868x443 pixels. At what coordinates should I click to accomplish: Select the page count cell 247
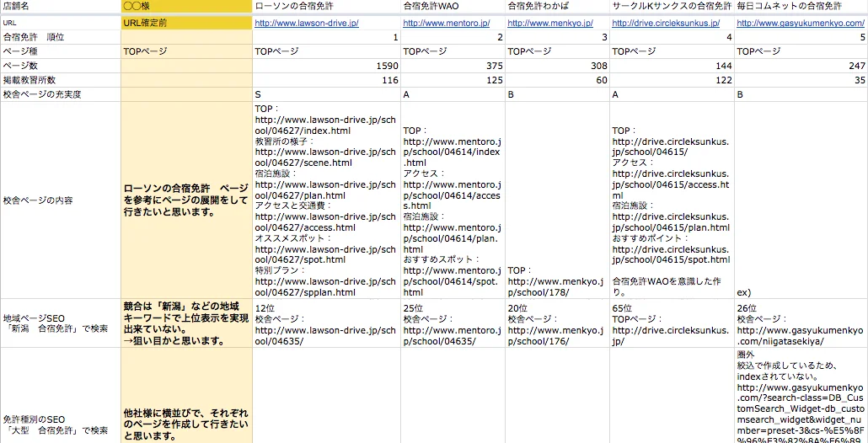pyautogui.click(x=801, y=66)
